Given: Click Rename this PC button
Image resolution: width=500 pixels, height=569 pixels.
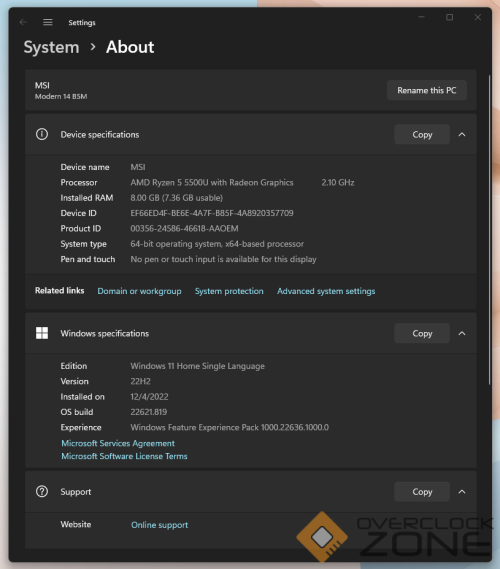Looking at the screenshot, I should click(427, 90).
